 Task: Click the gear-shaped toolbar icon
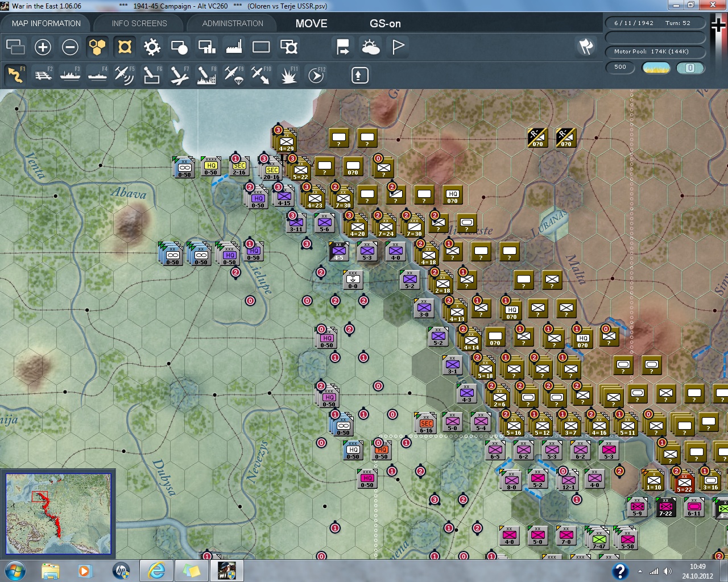(x=152, y=47)
